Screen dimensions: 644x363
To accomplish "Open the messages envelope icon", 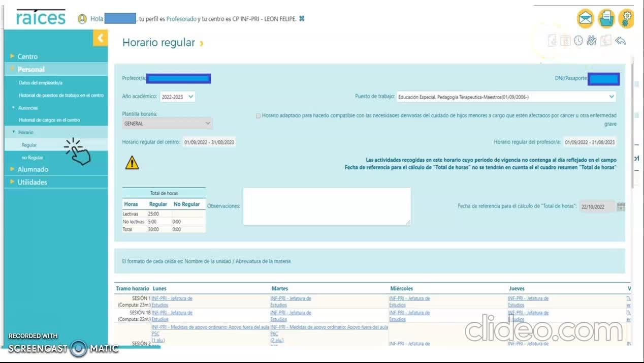I will [x=586, y=19].
